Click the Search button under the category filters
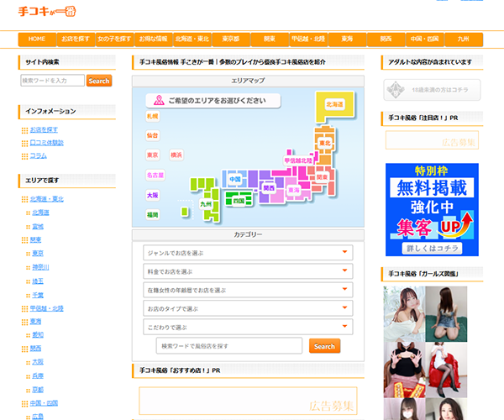The width and height of the screenshot is (504, 420). (x=324, y=346)
